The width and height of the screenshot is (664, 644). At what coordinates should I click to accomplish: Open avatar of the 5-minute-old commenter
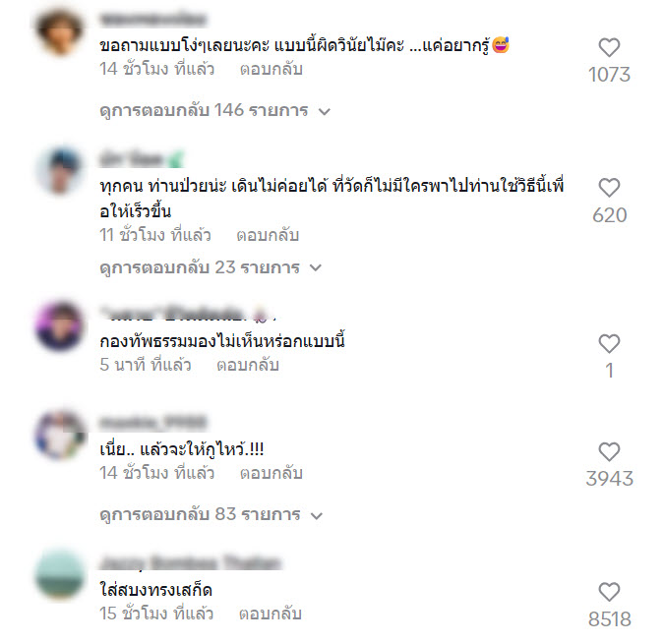point(59,326)
